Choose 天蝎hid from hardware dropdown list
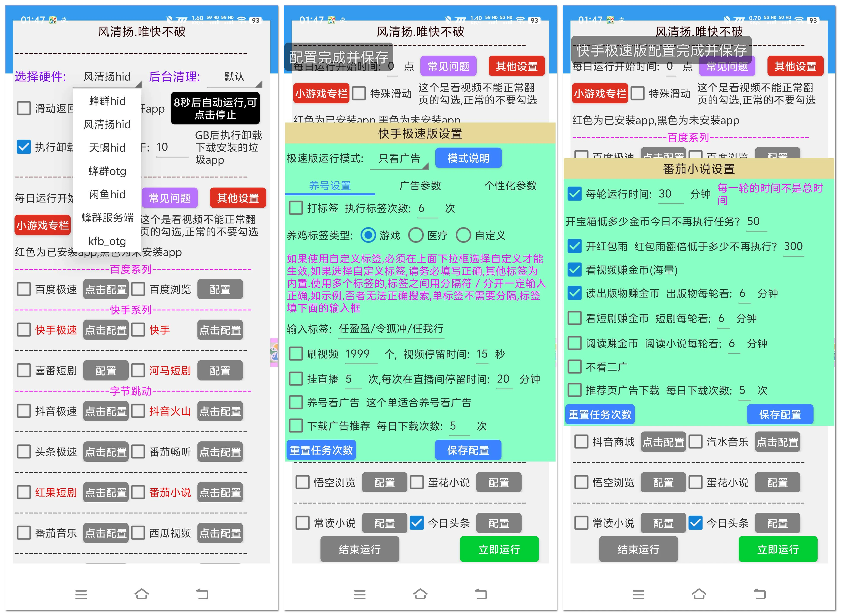 pyautogui.click(x=107, y=148)
